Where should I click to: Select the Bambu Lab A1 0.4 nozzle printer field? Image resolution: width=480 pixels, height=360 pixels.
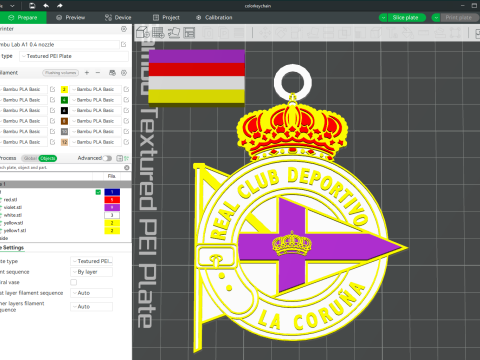pos(59,44)
